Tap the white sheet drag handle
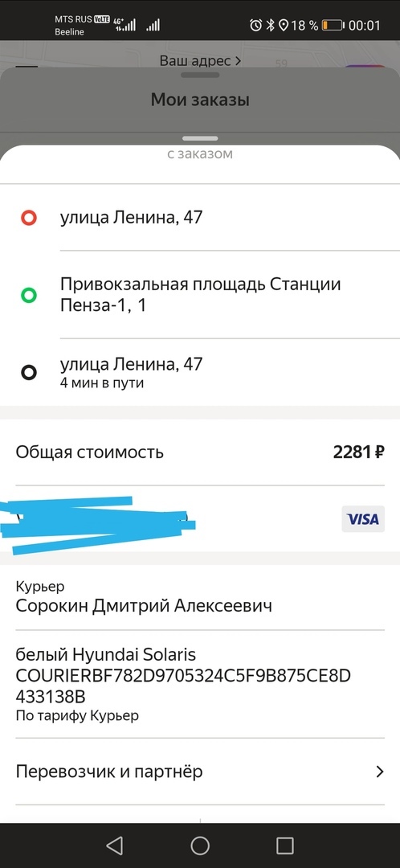Viewport: 400px width, 868px height. (x=200, y=138)
